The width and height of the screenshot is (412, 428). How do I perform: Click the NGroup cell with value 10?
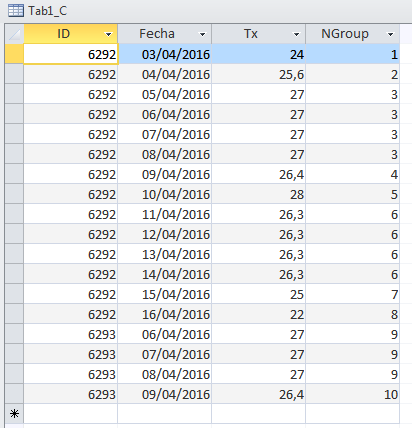(x=353, y=394)
